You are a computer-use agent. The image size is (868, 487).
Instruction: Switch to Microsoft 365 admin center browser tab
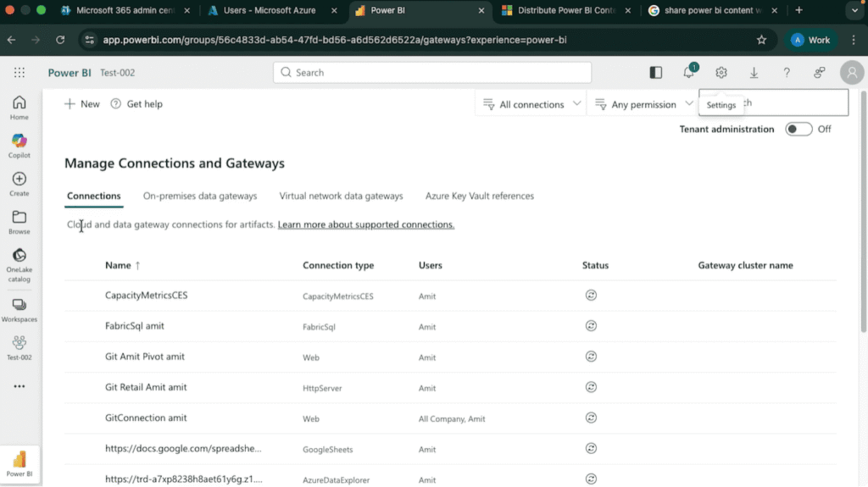coord(125,10)
